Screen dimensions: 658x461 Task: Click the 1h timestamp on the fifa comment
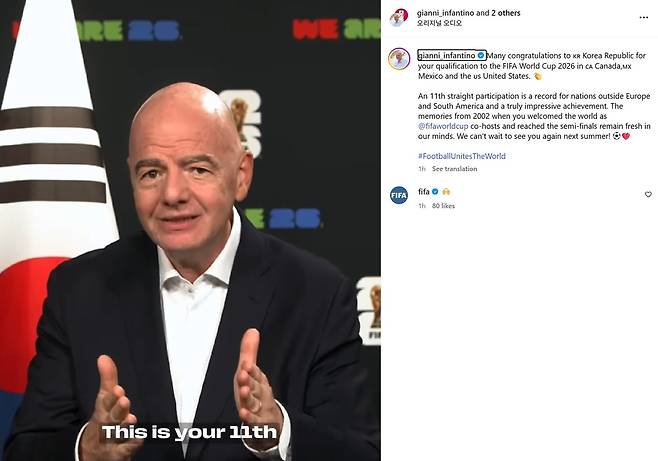coord(422,206)
